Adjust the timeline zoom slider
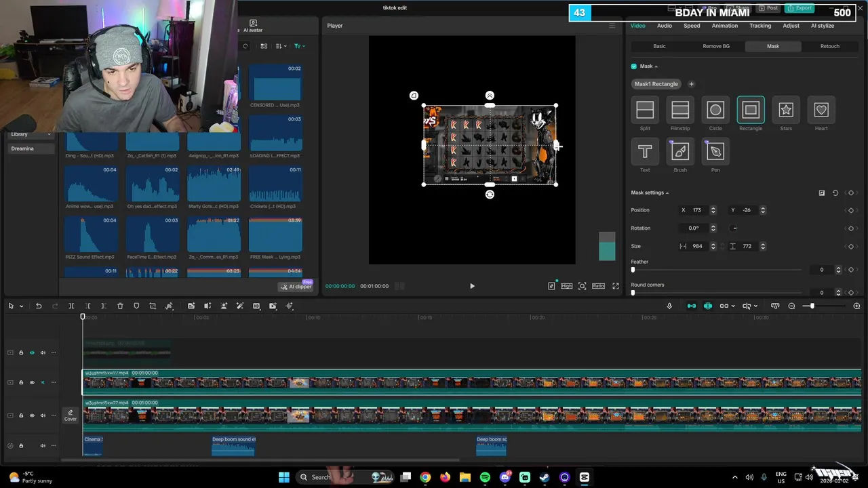Screen dimensions: 868x488 [812, 306]
